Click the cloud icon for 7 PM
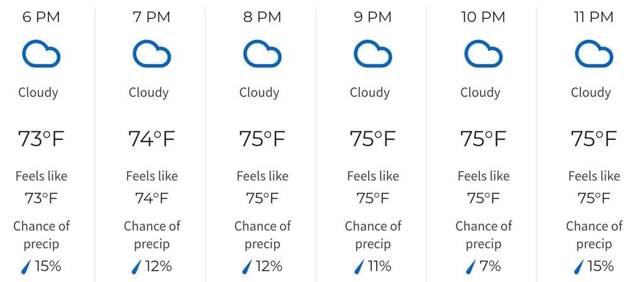Viewport: 644px width, 282px height. pos(152,53)
